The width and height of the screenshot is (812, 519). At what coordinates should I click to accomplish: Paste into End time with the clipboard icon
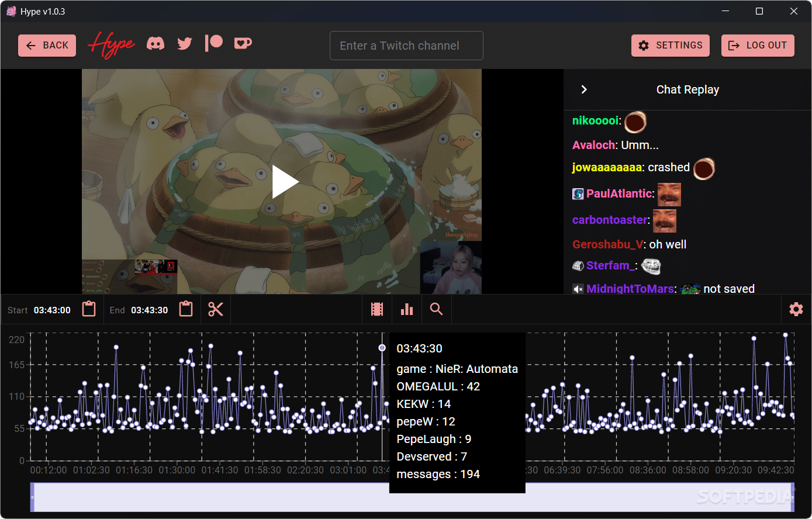coord(186,309)
